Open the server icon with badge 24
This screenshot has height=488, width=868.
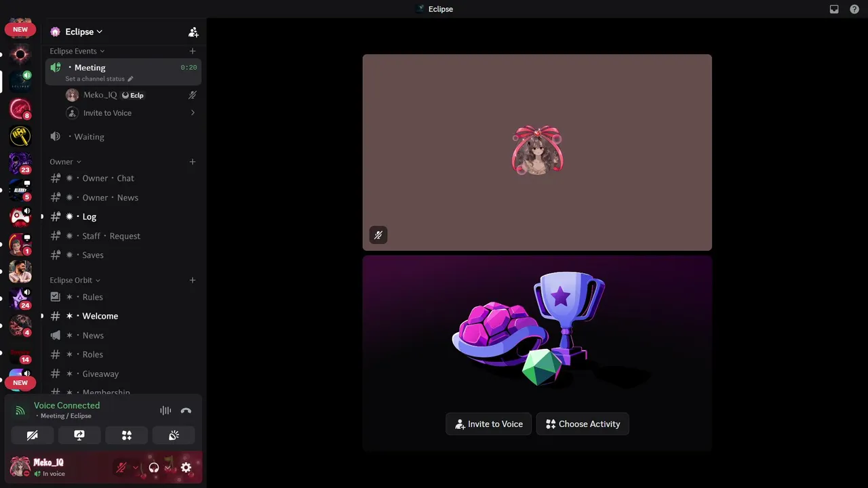[x=20, y=299]
